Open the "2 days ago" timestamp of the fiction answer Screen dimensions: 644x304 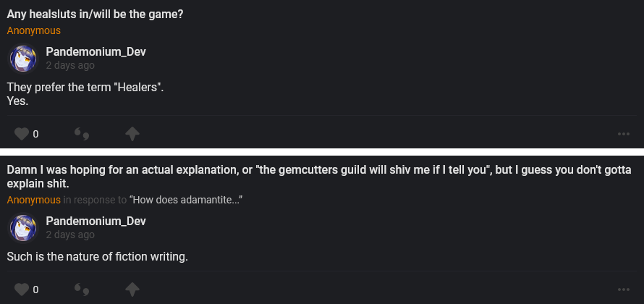click(x=70, y=235)
